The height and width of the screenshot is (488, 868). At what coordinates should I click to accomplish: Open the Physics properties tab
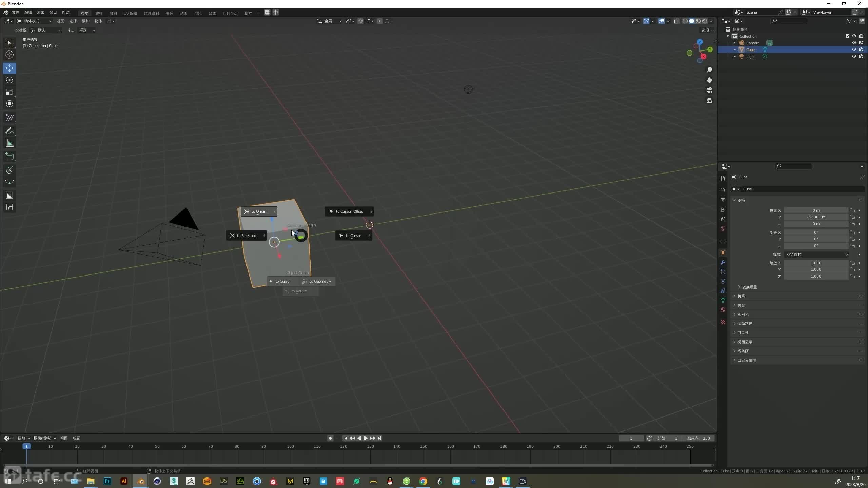pos(723,281)
